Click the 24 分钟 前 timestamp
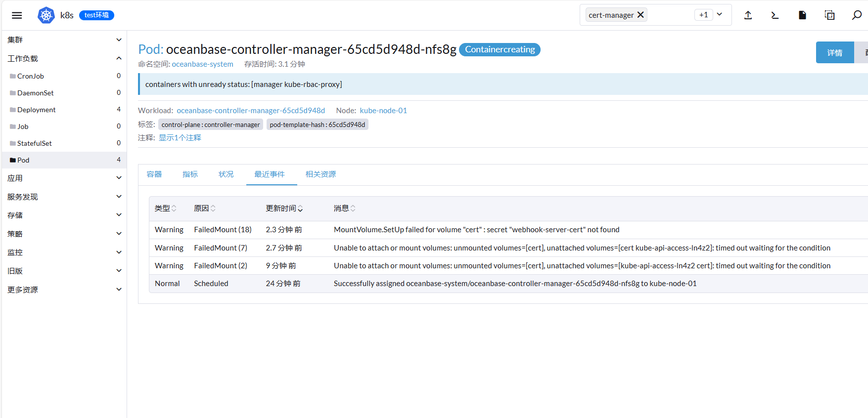 (x=283, y=284)
